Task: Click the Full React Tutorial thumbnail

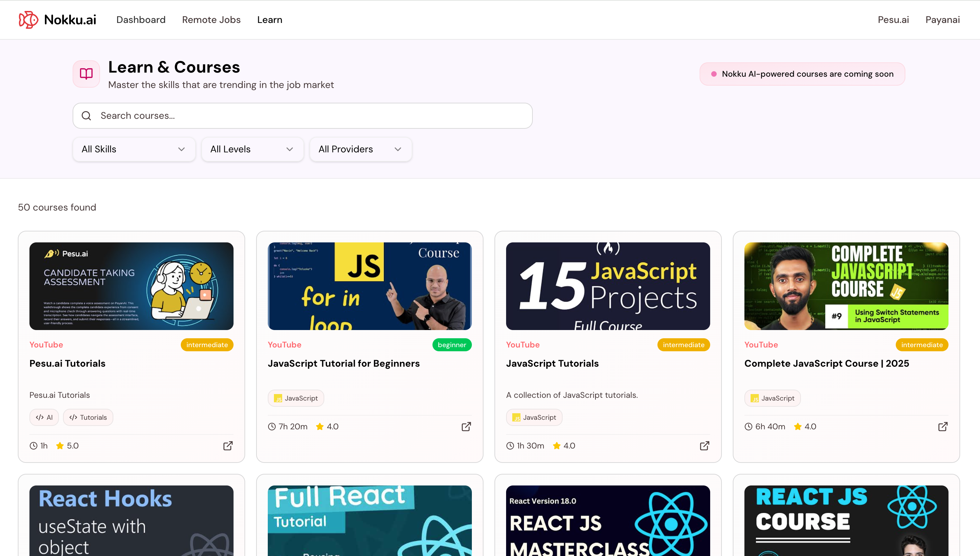Action: click(x=370, y=521)
